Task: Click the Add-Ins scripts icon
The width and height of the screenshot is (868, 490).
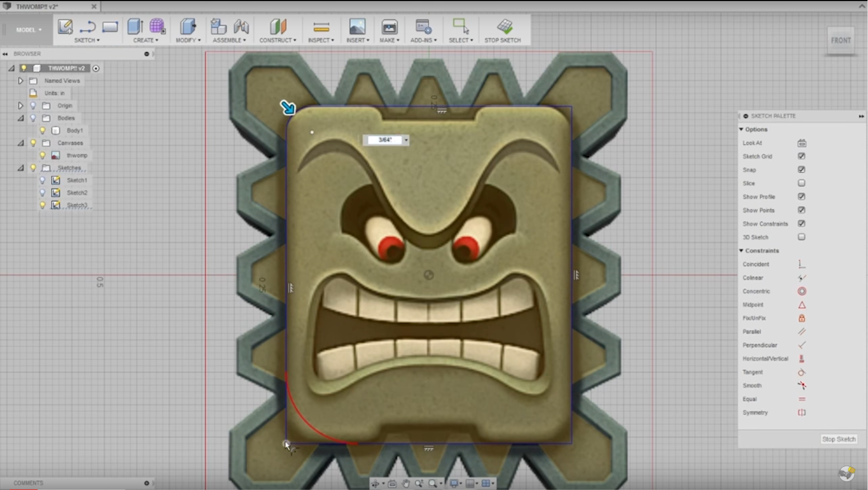Action: (424, 26)
